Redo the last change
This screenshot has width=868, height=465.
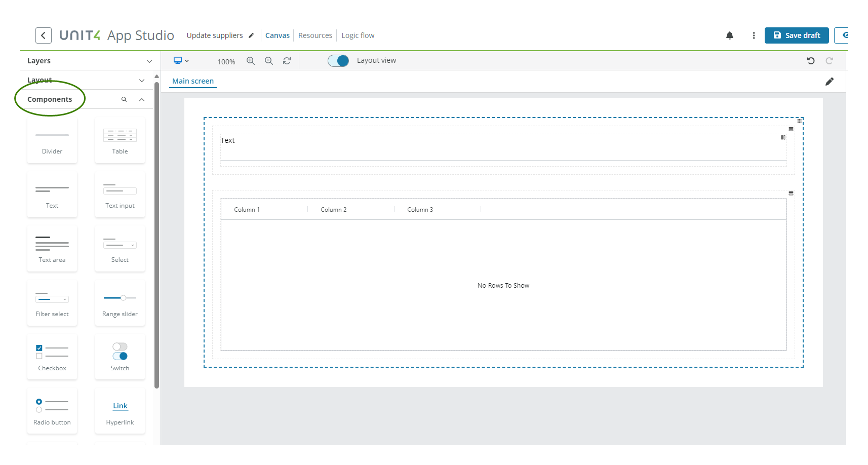[829, 60]
